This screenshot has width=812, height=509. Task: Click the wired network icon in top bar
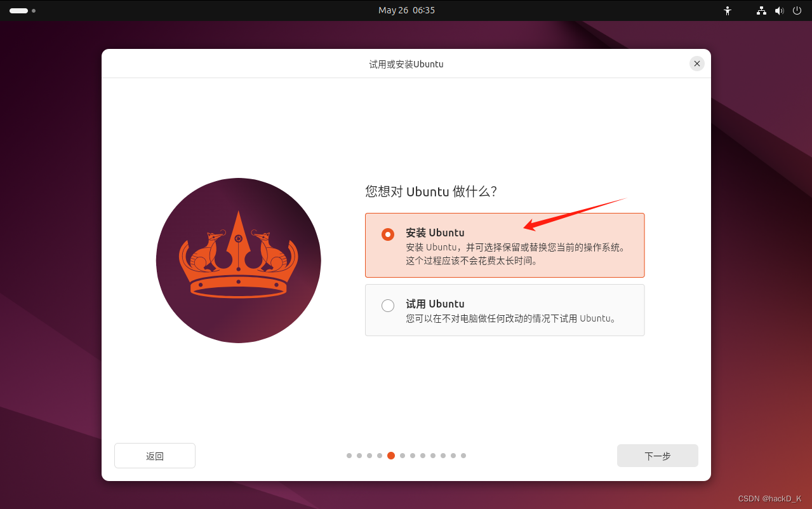[x=761, y=11]
